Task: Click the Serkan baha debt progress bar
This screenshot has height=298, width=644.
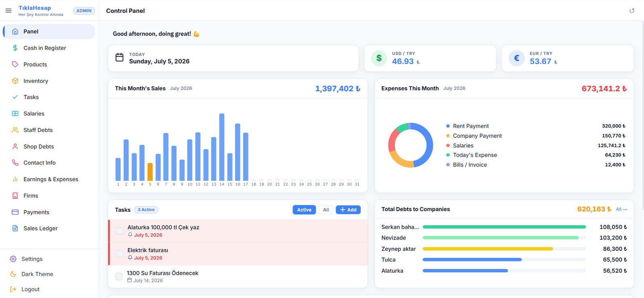Action: [x=504, y=227]
